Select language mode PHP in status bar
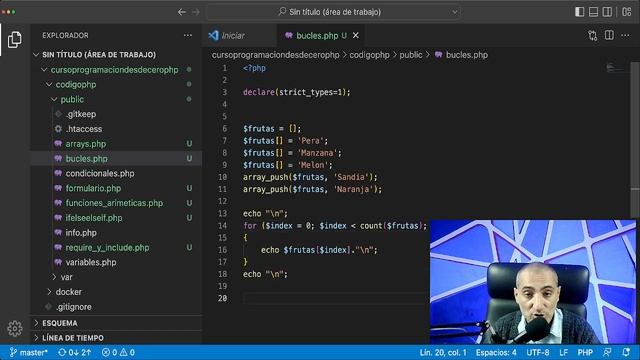This screenshot has width=640, height=360. (585, 352)
